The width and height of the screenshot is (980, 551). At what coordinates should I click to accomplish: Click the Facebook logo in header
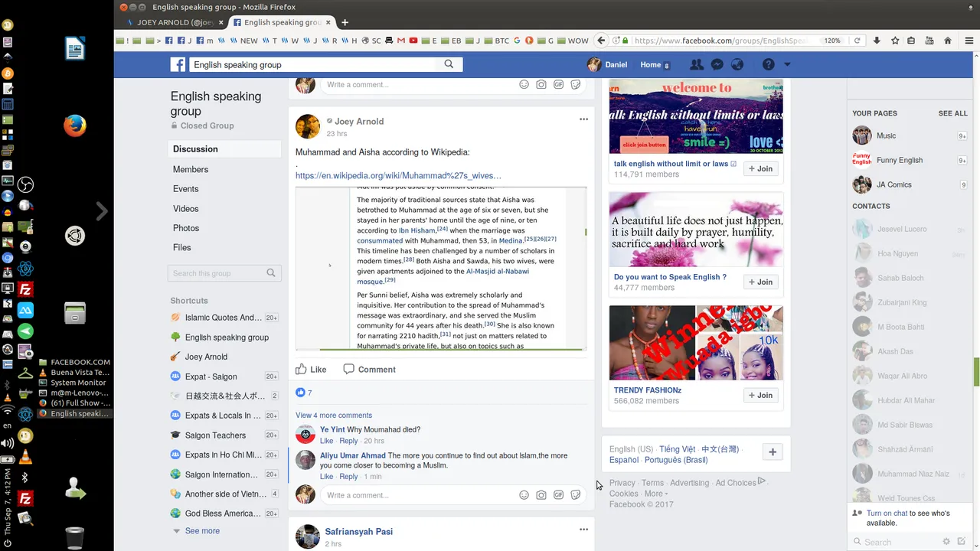coord(178,65)
